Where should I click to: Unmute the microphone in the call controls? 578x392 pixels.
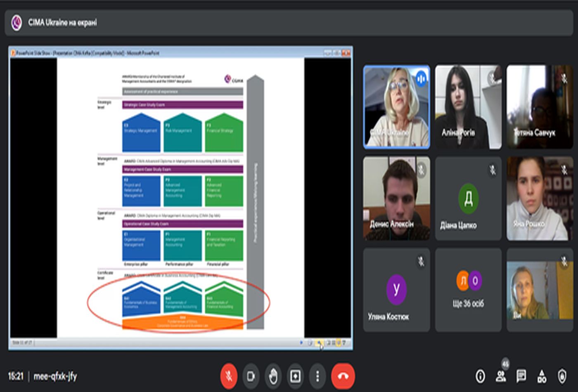pyautogui.click(x=229, y=376)
